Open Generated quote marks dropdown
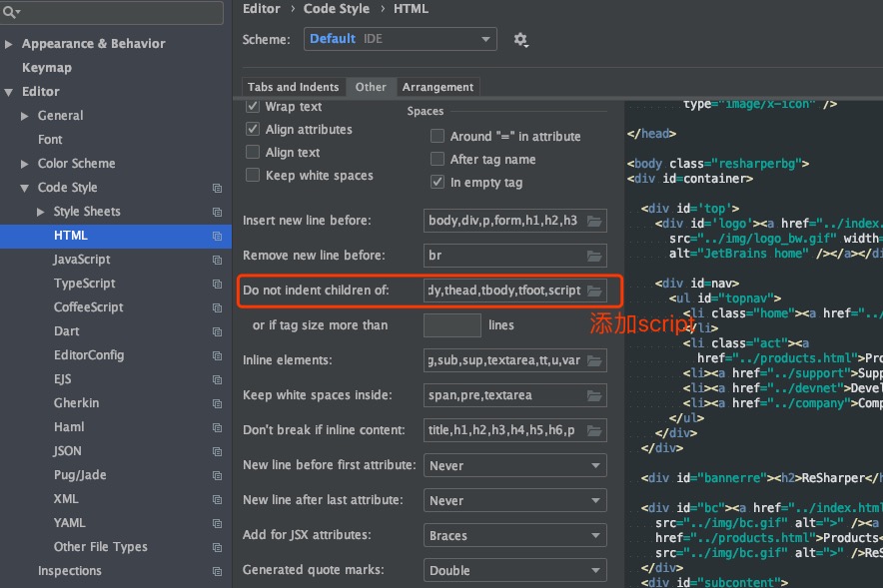This screenshot has height=588, width=883. [x=515, y=570]
